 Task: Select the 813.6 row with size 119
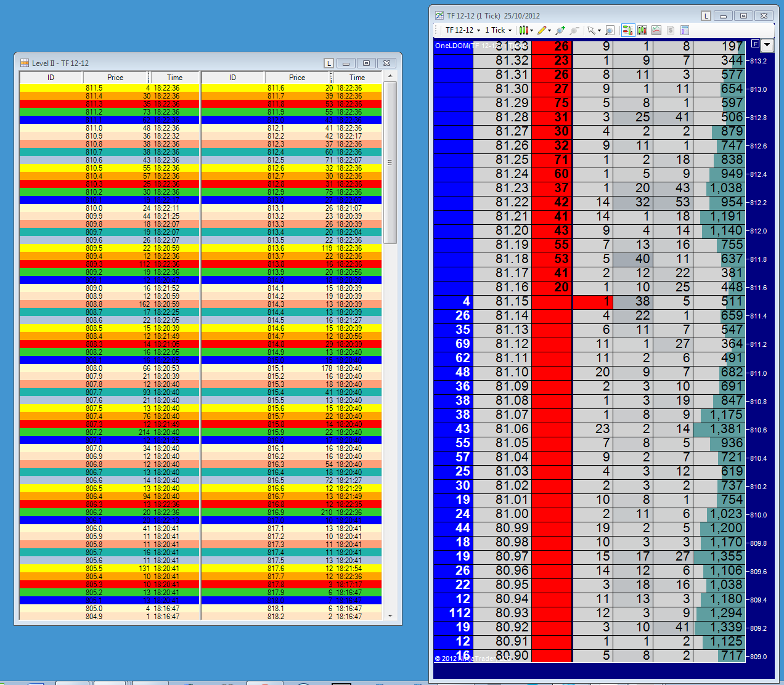click(x=292, y=248)
